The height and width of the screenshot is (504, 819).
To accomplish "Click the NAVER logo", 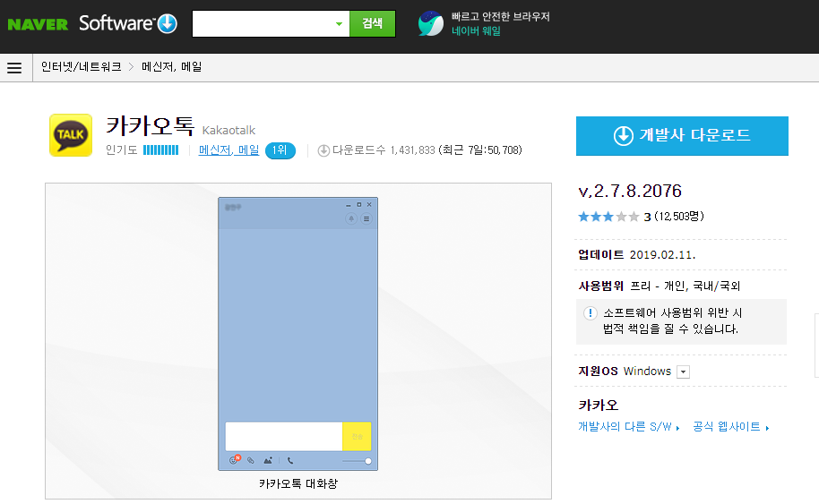I will pos(38,24).
